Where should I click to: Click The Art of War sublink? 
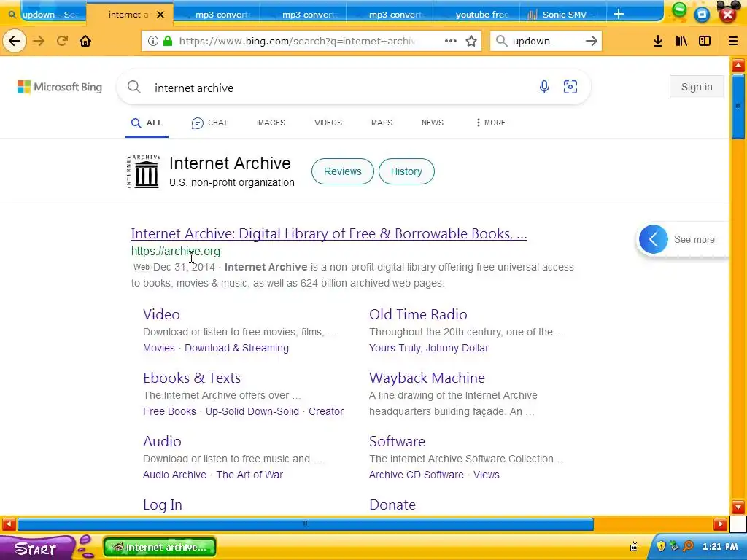(249, 474)
